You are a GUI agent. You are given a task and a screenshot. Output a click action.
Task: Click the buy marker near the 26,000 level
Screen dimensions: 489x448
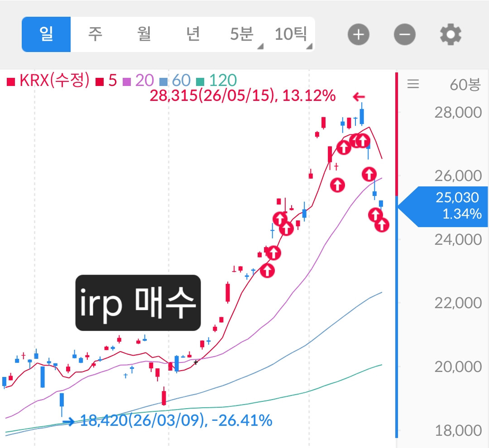tap(369, 174)
